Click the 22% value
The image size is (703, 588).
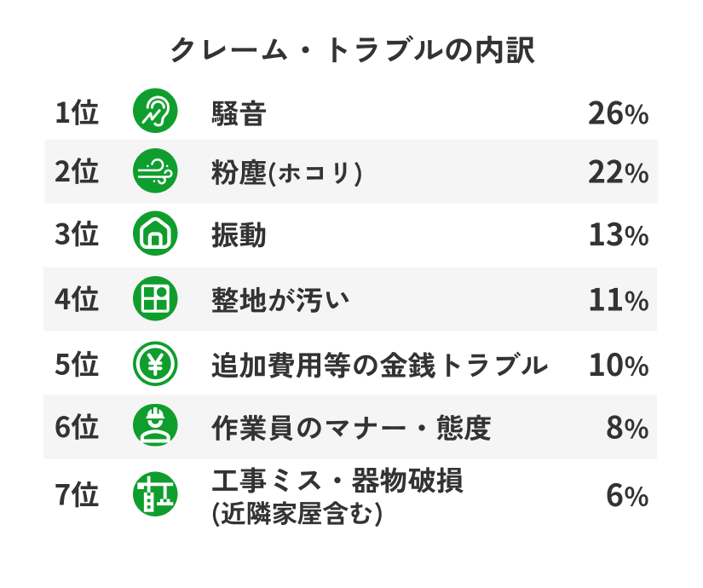click(618, 173)
